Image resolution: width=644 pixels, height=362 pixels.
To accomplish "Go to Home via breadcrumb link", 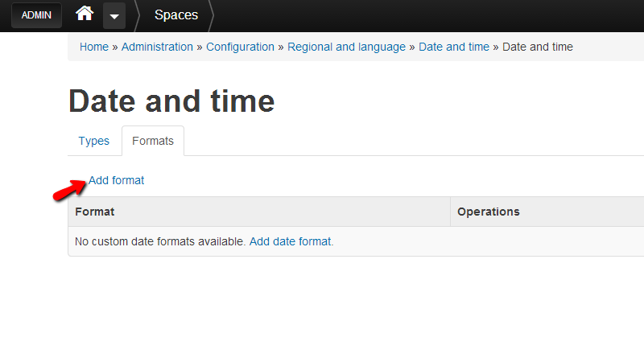I will (93, 47).
